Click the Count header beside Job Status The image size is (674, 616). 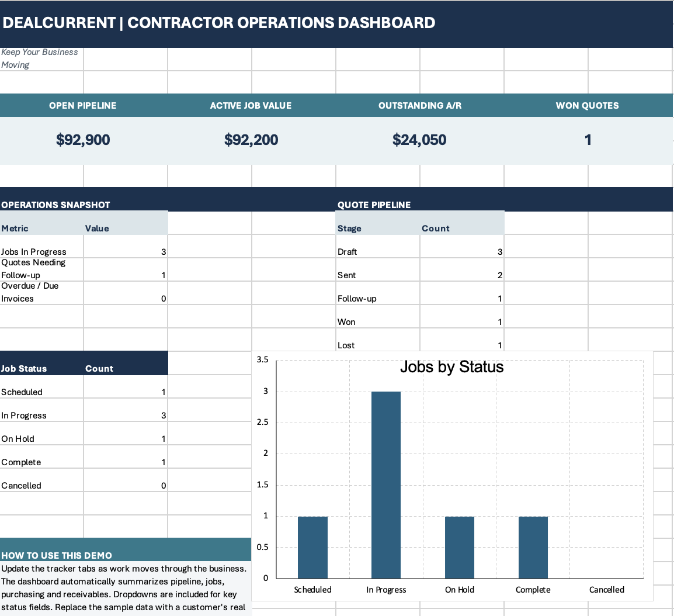click(x=126, y=363)
